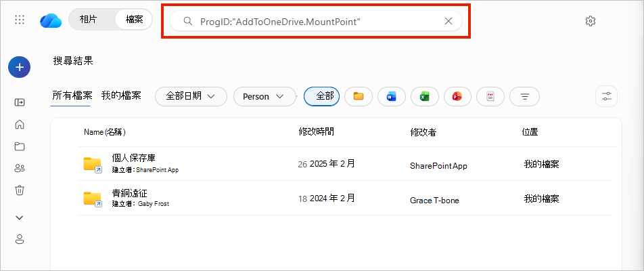Sort by the 修改時間 column header

(317, 131)
